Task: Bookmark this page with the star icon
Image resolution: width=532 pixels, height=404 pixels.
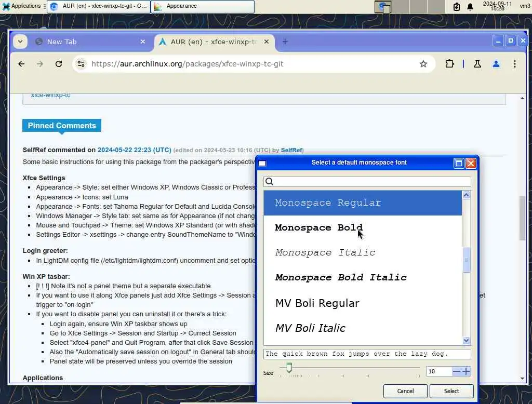Action: click(423, 64)
